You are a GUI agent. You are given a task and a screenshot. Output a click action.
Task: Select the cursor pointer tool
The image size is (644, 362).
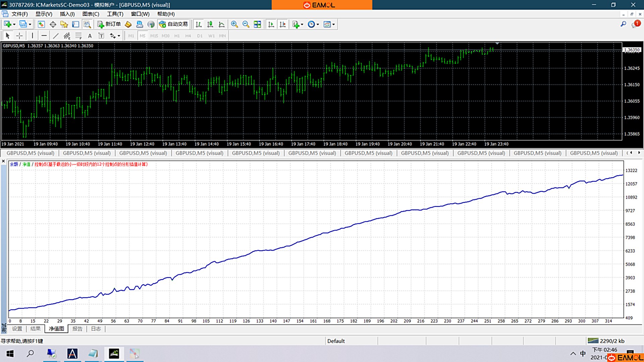pyautogui.click(x=8, y=36)
